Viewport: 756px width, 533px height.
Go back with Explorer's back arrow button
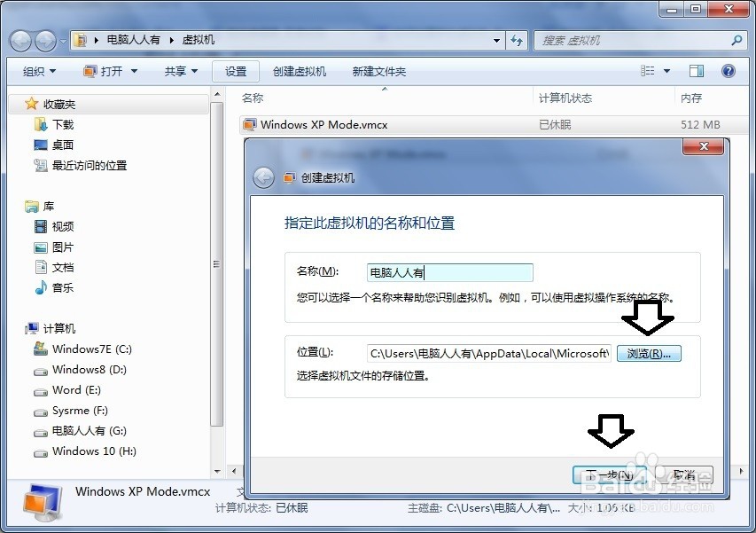coord(20,41)
